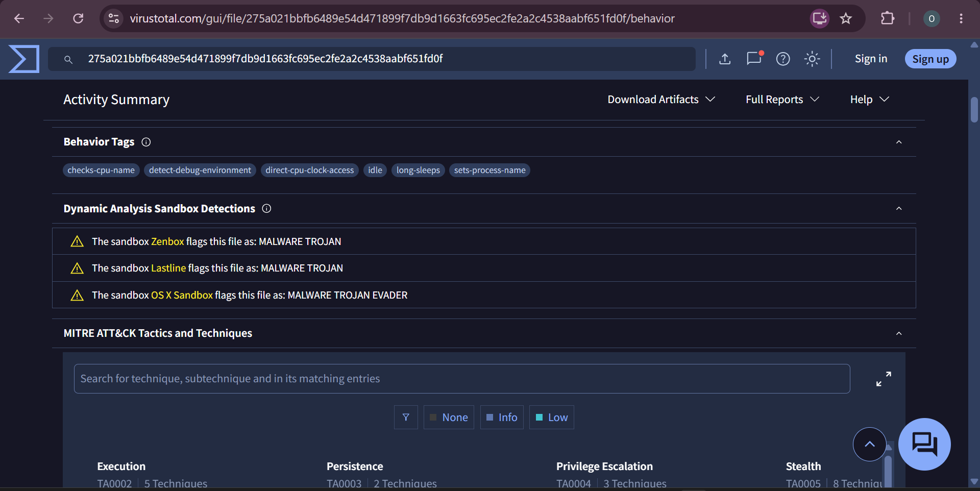Open Chrome three-dot menu

click(x=961, y=18)
